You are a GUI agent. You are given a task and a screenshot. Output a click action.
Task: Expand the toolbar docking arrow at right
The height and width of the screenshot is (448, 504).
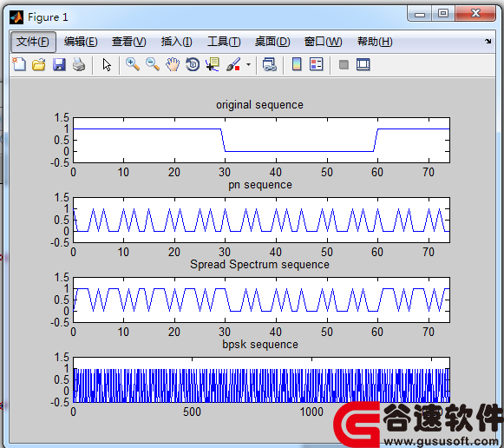pos(488,41)
